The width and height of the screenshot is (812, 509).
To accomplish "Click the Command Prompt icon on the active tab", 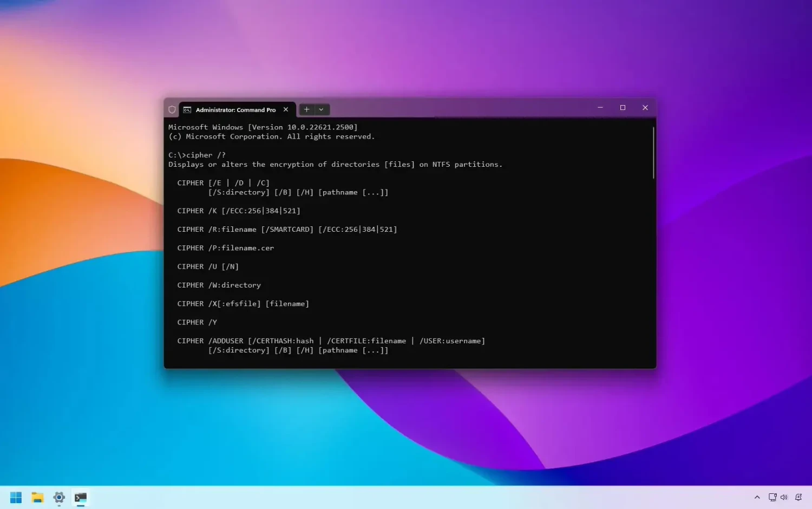I will [187, 109].
